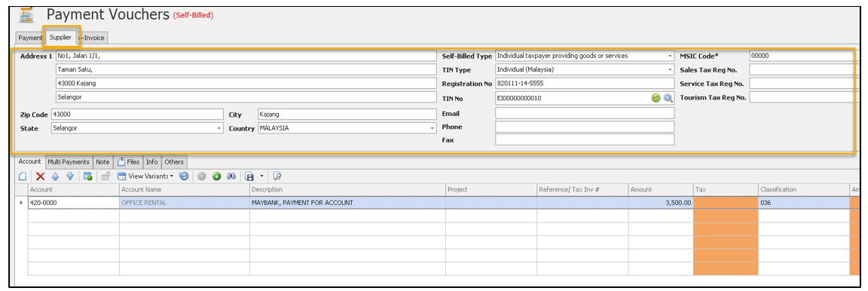Open the View Variants menu
This screenshot has height=291, width=868.
[x=145, y=176]
